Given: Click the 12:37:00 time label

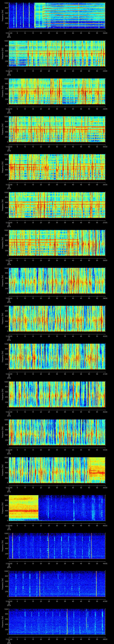Looking at the screenshot, I should tap(9, 260).
